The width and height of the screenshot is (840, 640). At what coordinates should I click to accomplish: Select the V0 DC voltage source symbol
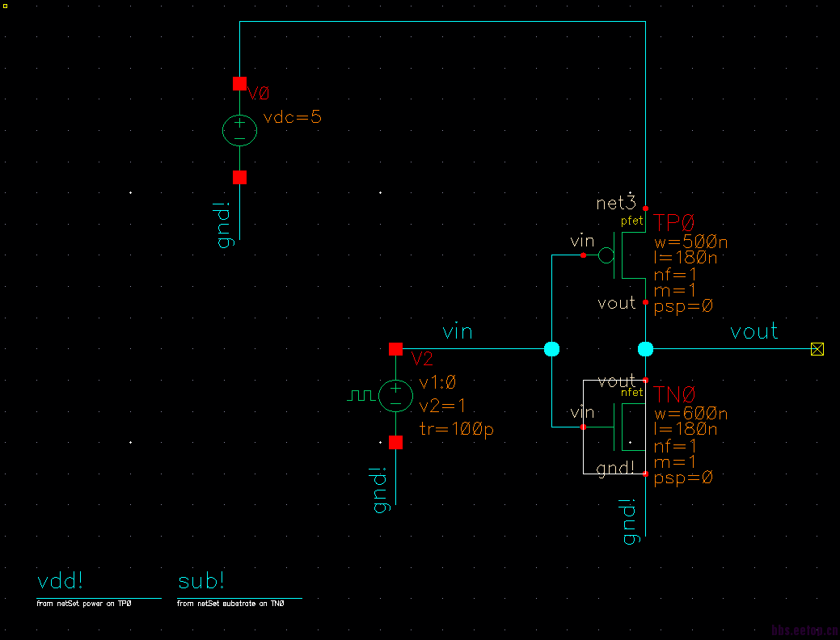pyautogui.click(x=239, y=130)
